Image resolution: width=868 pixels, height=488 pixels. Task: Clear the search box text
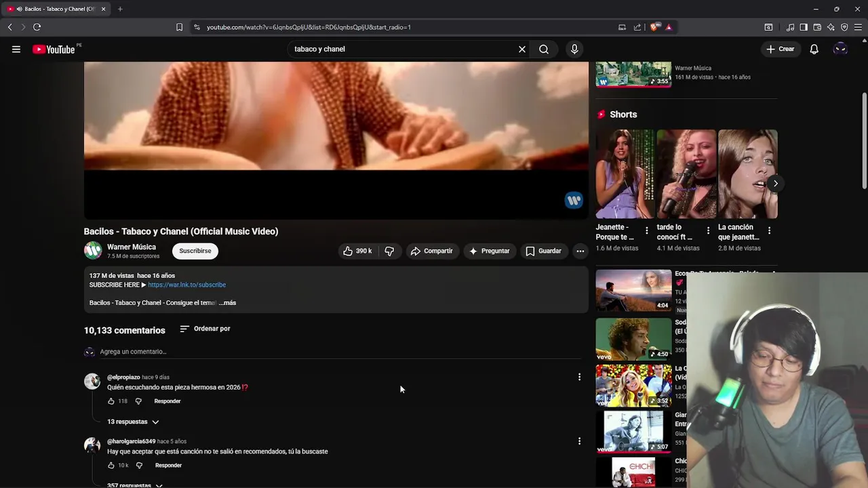[x=522, y=49]
